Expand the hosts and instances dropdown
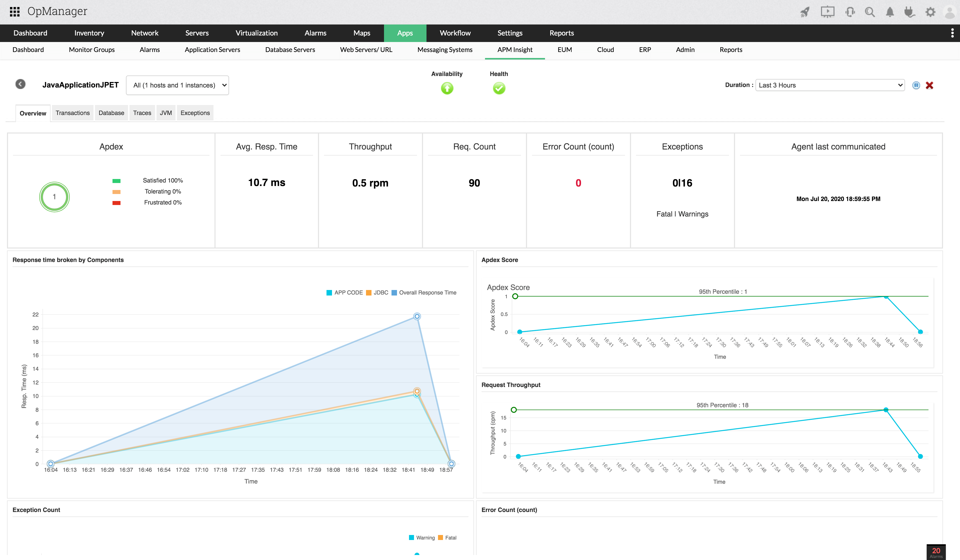This screenshot has width=960, height=560. [177, 85]
